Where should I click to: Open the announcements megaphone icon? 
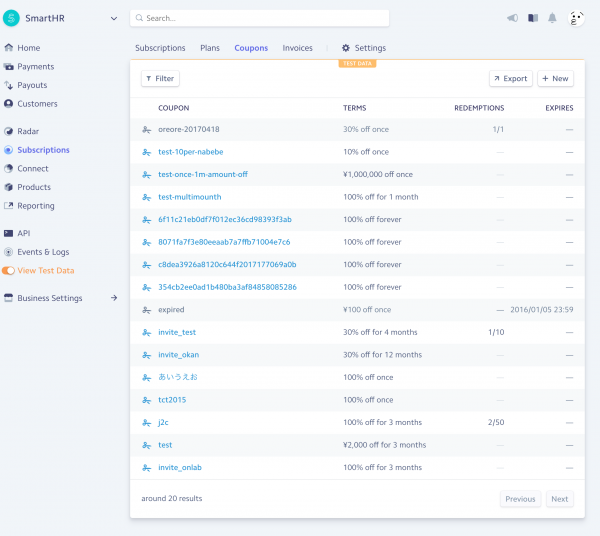(512, 18)
